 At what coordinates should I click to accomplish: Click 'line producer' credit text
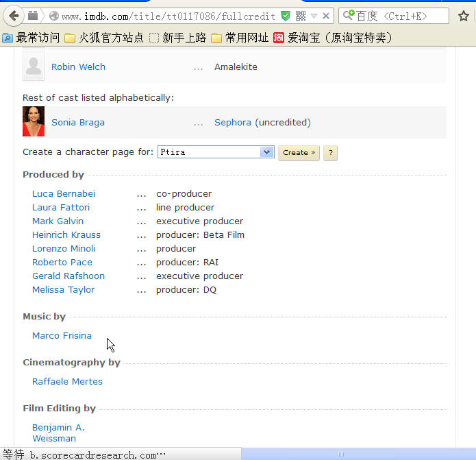(x=185, y=208)
